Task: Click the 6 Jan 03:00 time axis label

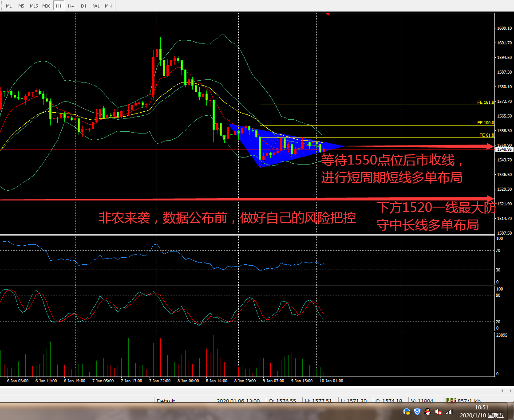Action: click(x=18, y=381)
